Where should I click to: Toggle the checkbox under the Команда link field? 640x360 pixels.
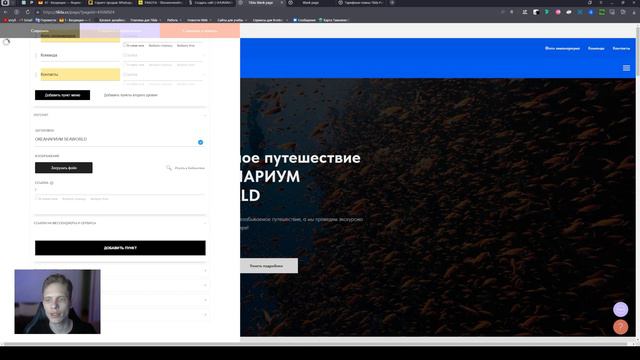(x=125, y=65)
